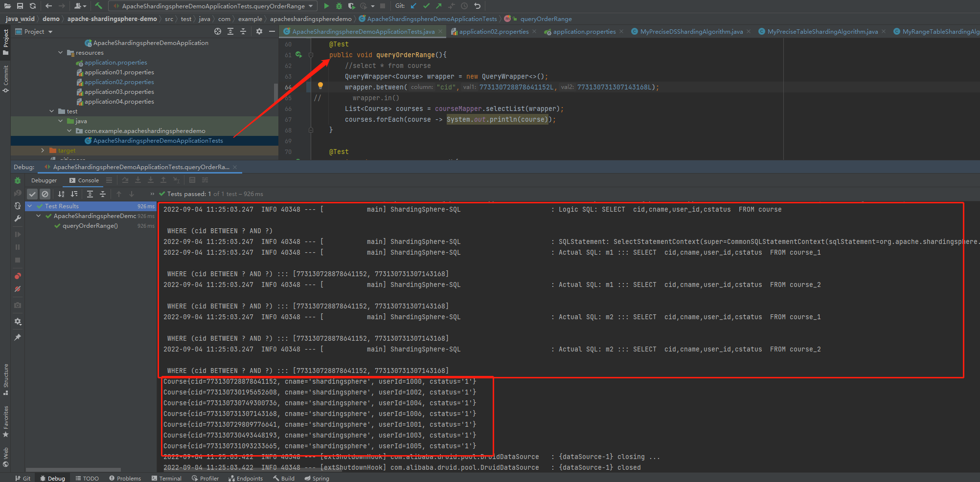Viewport: 980px width, 482px height.
Task: Toggle Show Ignored tests button
Action: coord(45,194)
